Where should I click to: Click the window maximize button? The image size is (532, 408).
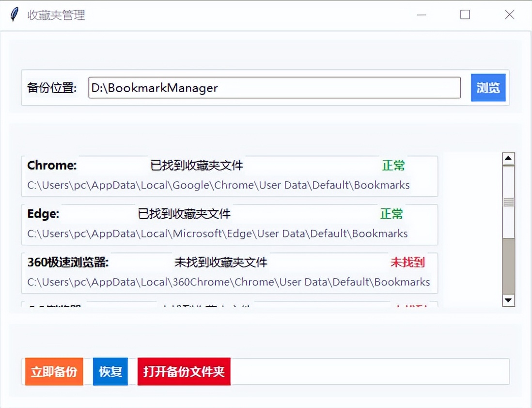tap(465, 15)
